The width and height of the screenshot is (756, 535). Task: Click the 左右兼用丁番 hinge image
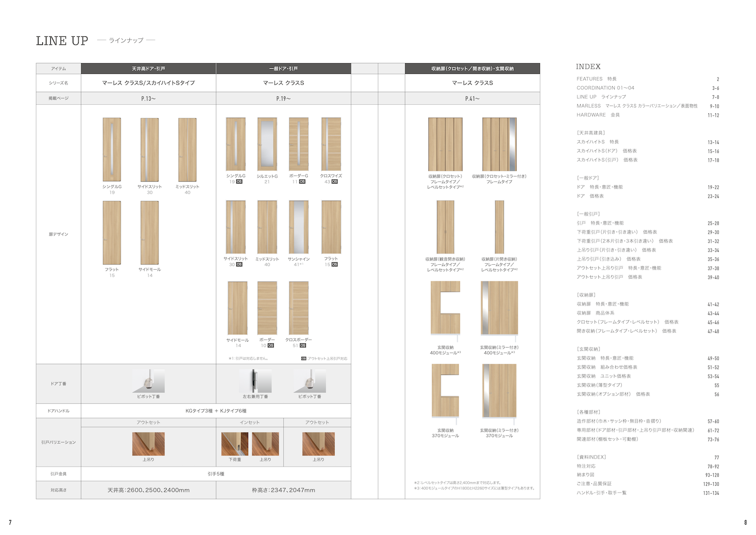point(256,381)
